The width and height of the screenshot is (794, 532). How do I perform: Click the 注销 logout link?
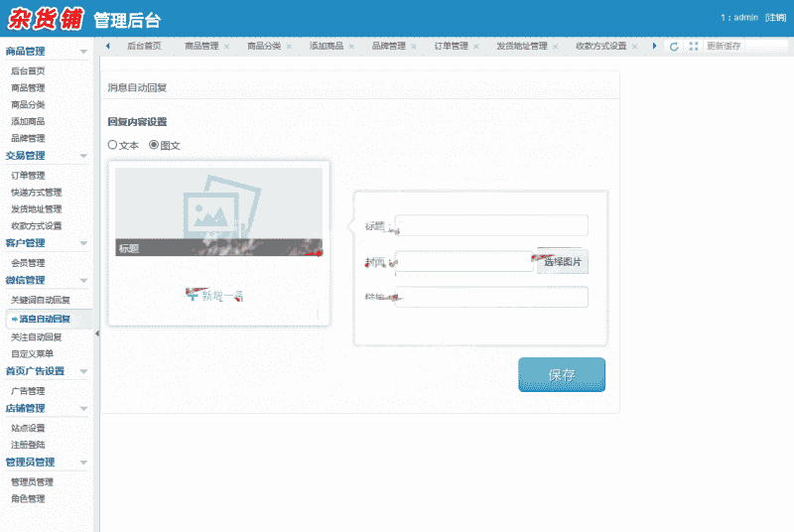(775, 19)
